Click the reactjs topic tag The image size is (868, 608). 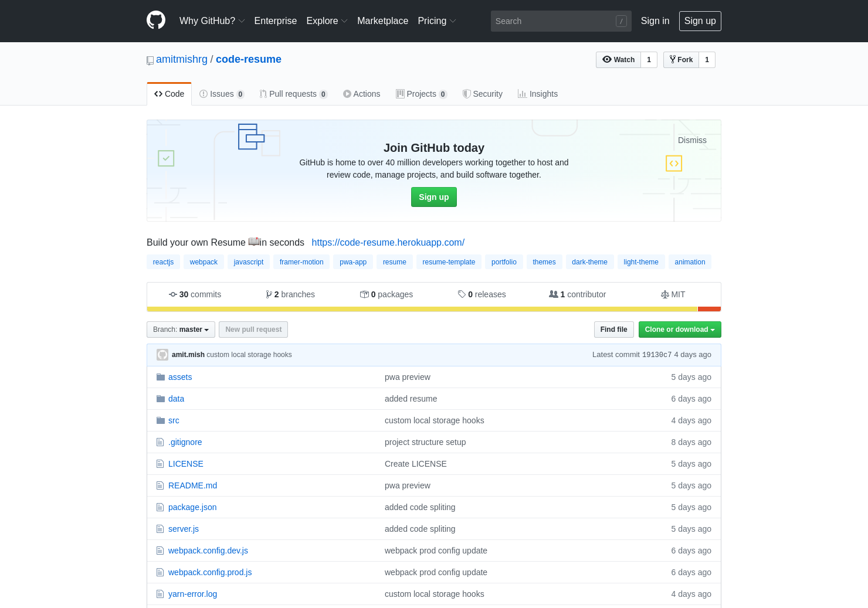point(163,262)
